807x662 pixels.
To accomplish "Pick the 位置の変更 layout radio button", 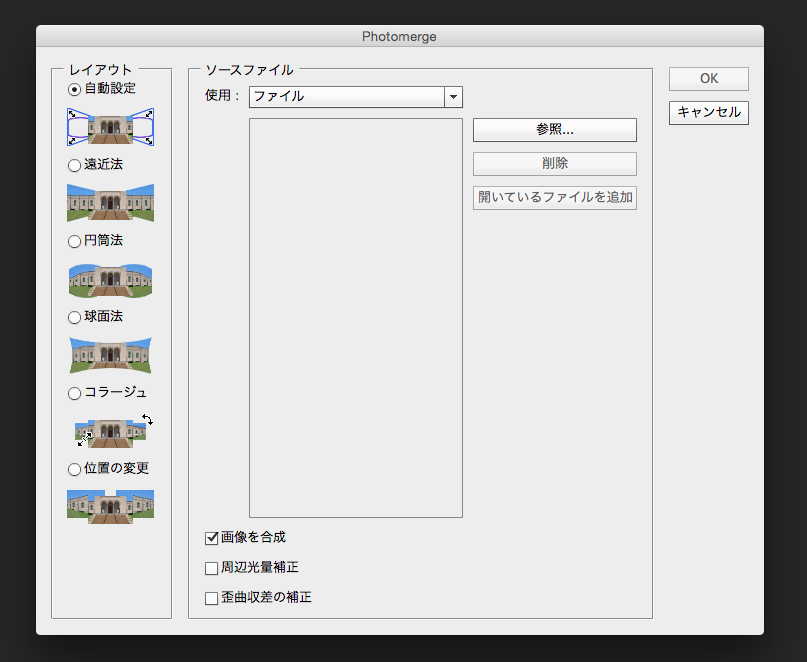I will [75, 469].
